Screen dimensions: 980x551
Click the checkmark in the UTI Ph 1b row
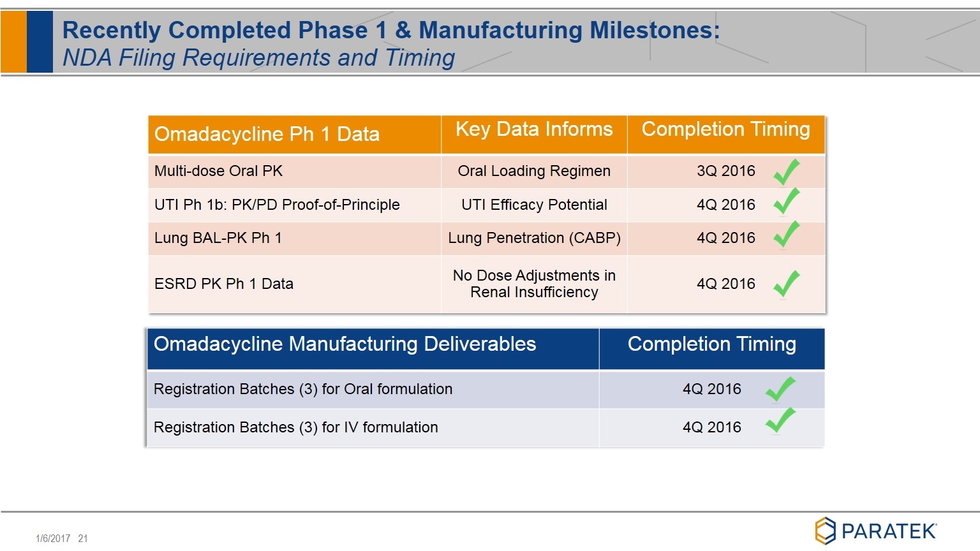pos(787,201)
